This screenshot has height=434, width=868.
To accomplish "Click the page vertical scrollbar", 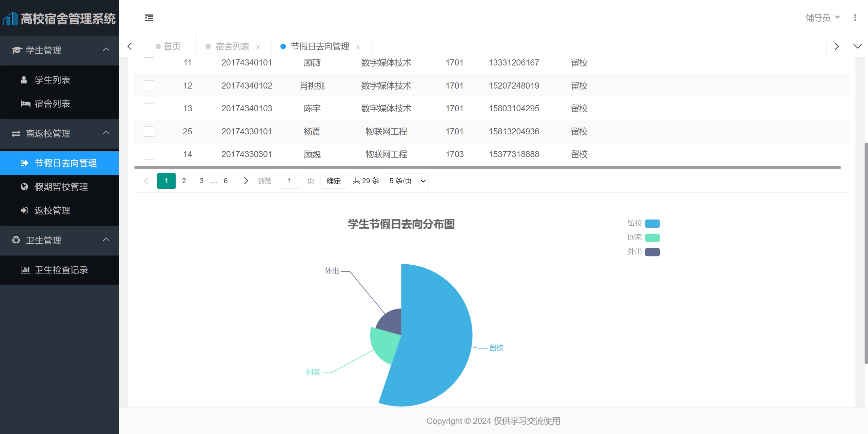I will 866,253.
